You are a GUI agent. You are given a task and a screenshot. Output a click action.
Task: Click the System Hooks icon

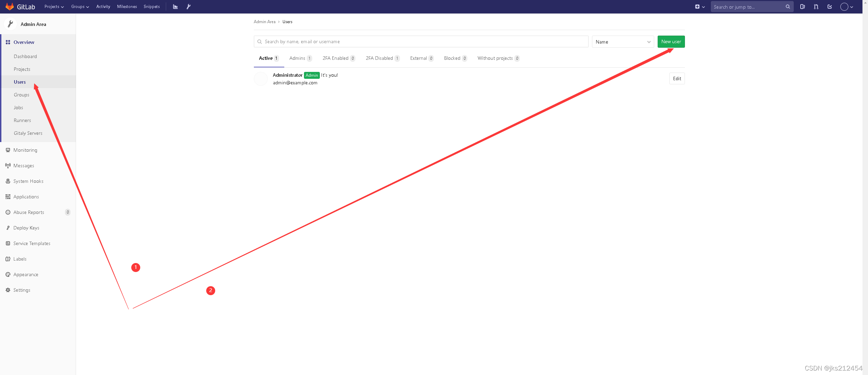[x=8, y=181]
